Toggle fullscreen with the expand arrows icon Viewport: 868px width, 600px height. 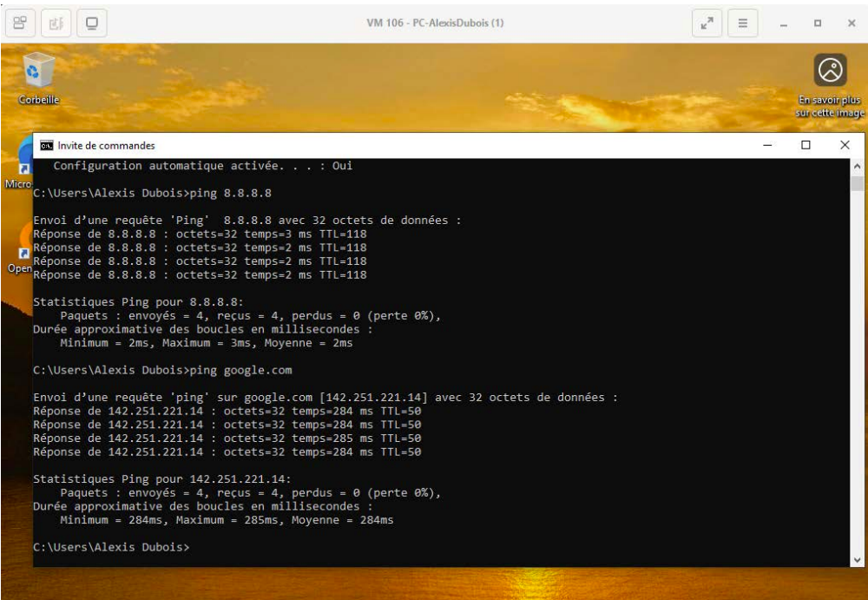coord(707,23)
